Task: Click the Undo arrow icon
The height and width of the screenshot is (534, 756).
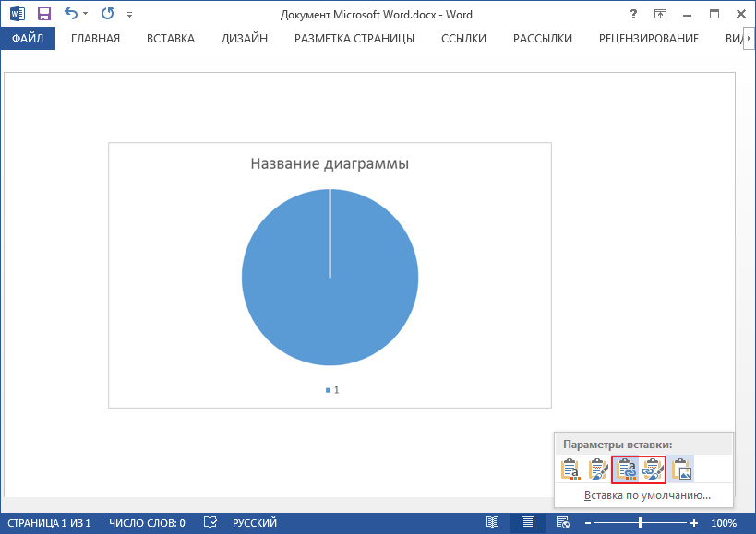Action: [71, 14]
